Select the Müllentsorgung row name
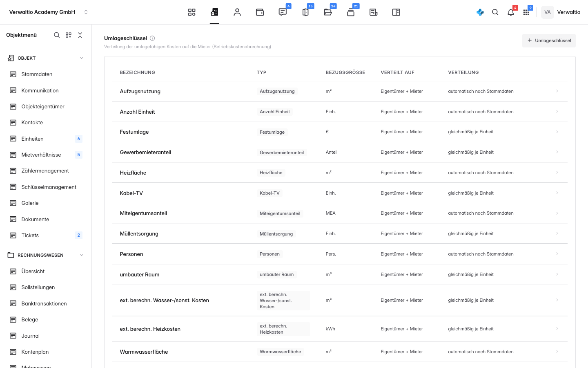The height and width of the screenshot is (368, 588). pos(139,233)
